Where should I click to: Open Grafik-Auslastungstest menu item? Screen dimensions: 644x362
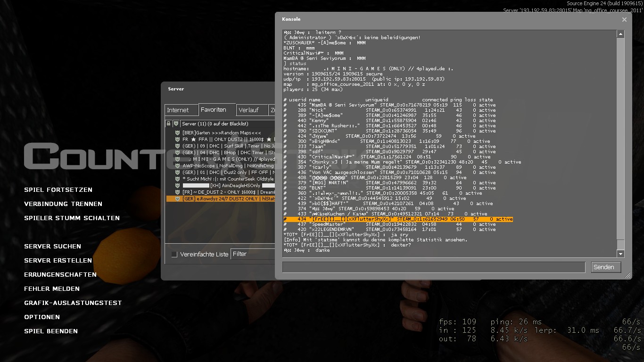pyautogui.click(x=73, y=303)
